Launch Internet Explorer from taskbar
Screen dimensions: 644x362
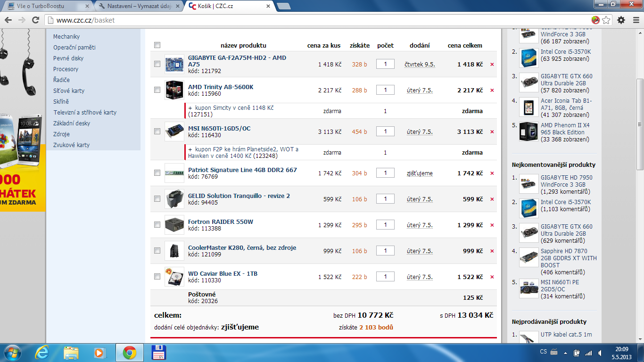[x=42, y=353]
